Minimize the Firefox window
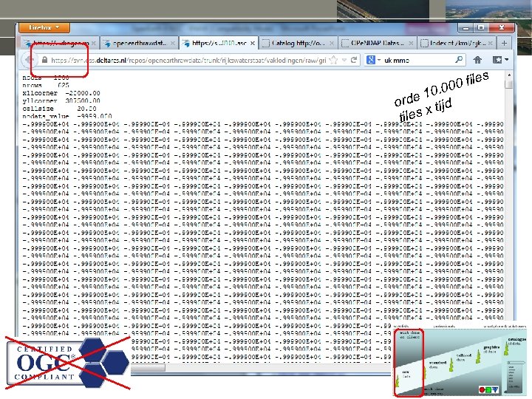Image resolution: width=532 pixels, height=399 pixels. coord(466,28)
